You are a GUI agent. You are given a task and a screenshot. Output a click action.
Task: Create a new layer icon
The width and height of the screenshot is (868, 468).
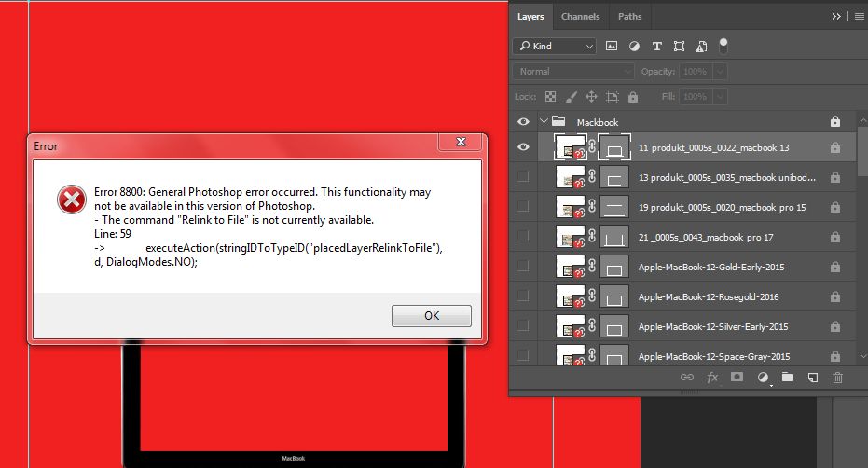click(812, 378)
